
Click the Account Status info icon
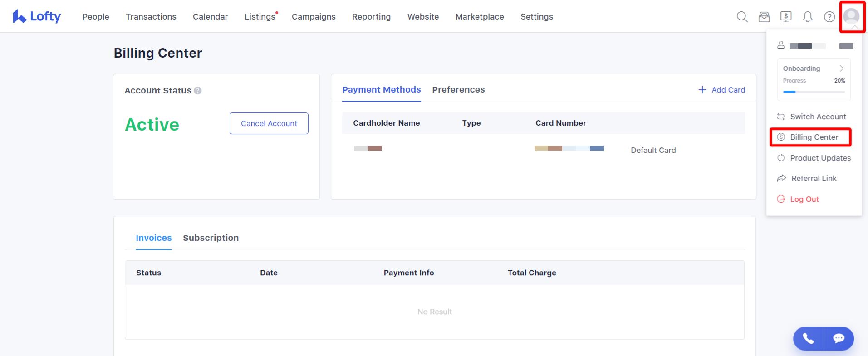[x=198, y=91]
